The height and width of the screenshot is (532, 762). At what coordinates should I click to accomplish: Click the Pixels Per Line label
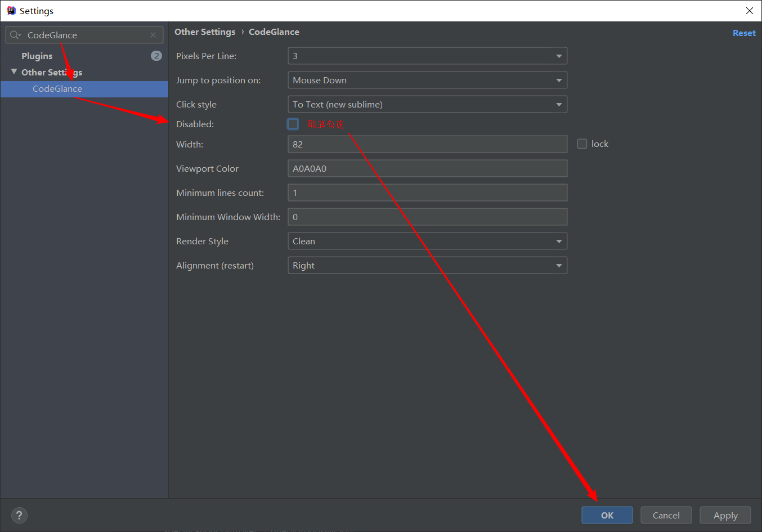(206, 56)
